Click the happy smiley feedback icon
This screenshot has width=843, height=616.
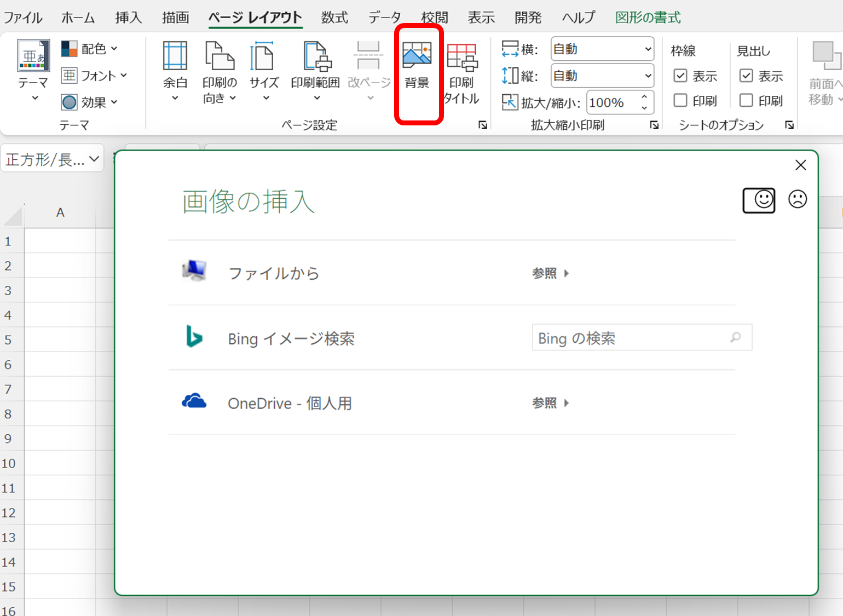tap(759, 200)
